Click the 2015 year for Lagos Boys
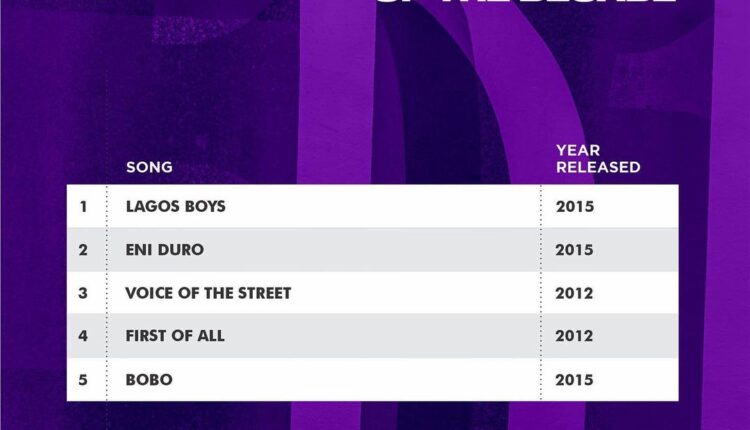 pyautogui.click(x=575, y=207)
